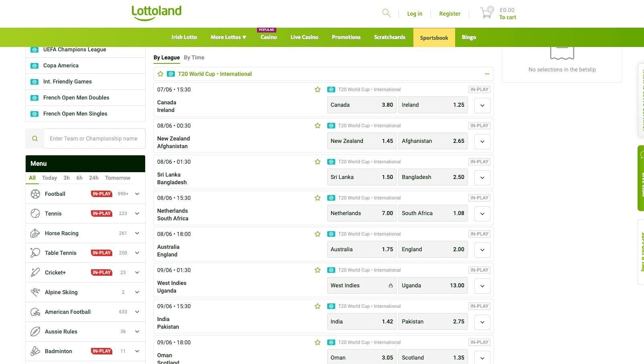Expand more markets for New Zealand vs Afghanistan
The width and height of the screenshot is (644, 364).
482,141
